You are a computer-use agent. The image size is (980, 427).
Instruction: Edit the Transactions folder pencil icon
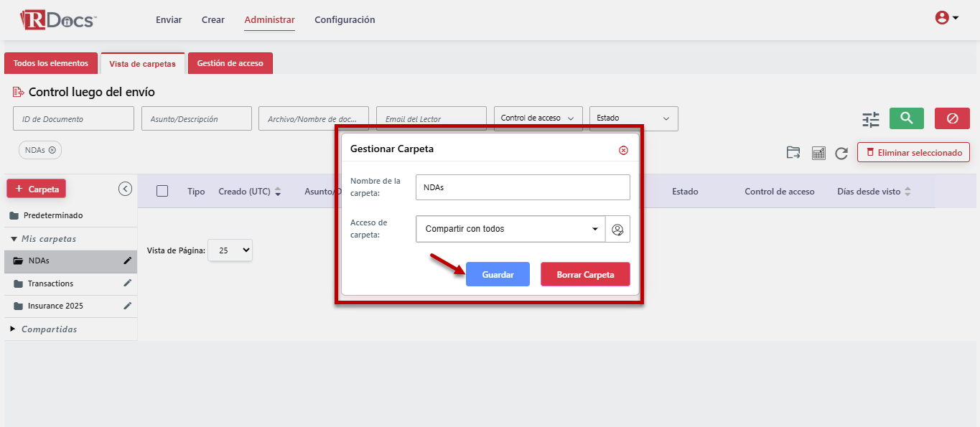point(128,283)
